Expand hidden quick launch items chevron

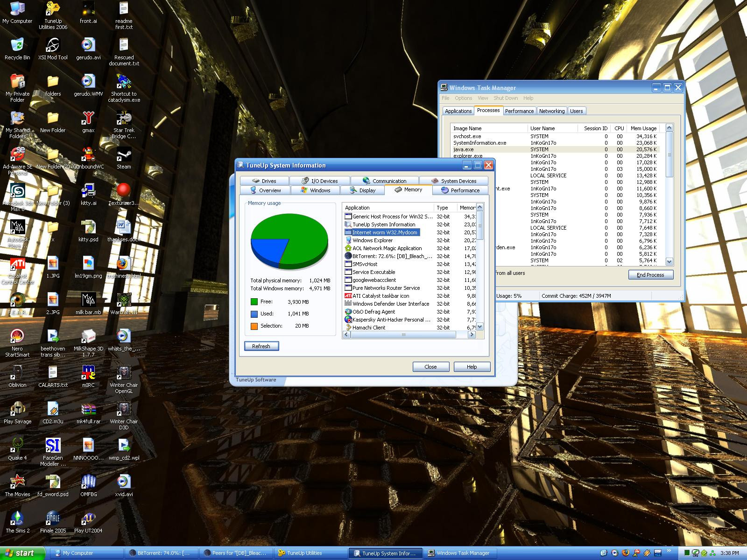coord(669,550)
